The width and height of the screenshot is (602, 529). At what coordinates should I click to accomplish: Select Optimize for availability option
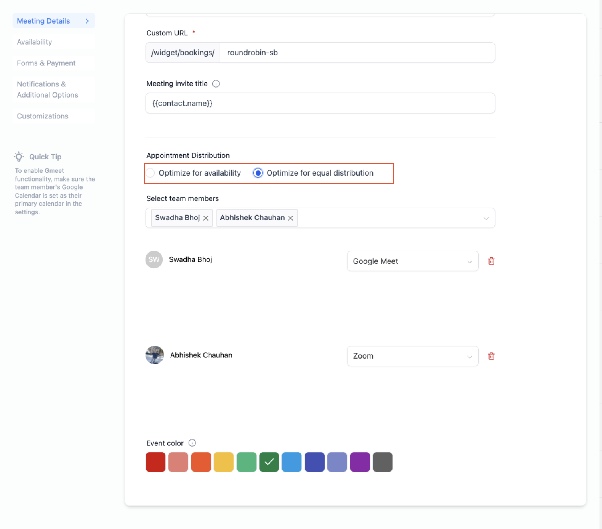(150, 173)
